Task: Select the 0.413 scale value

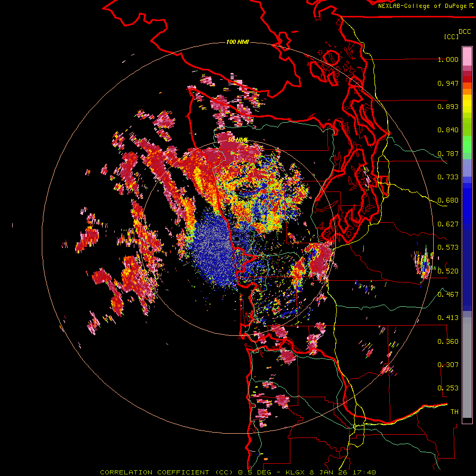Action: 448,318
